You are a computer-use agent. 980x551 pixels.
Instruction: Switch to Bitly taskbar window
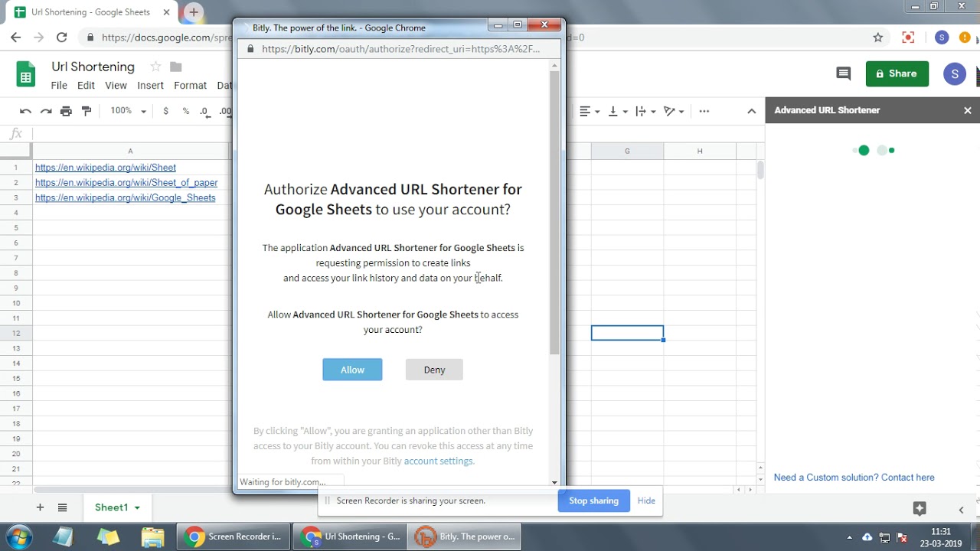pos(465,536)
